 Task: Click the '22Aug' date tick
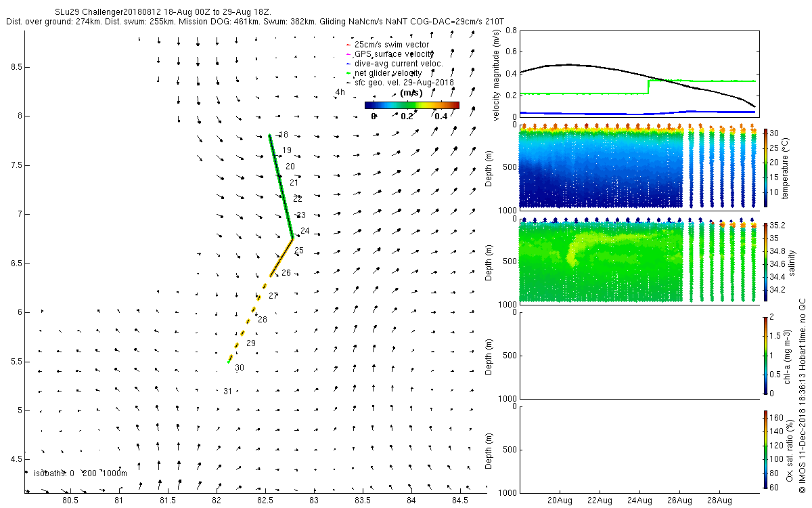point(600,501)
